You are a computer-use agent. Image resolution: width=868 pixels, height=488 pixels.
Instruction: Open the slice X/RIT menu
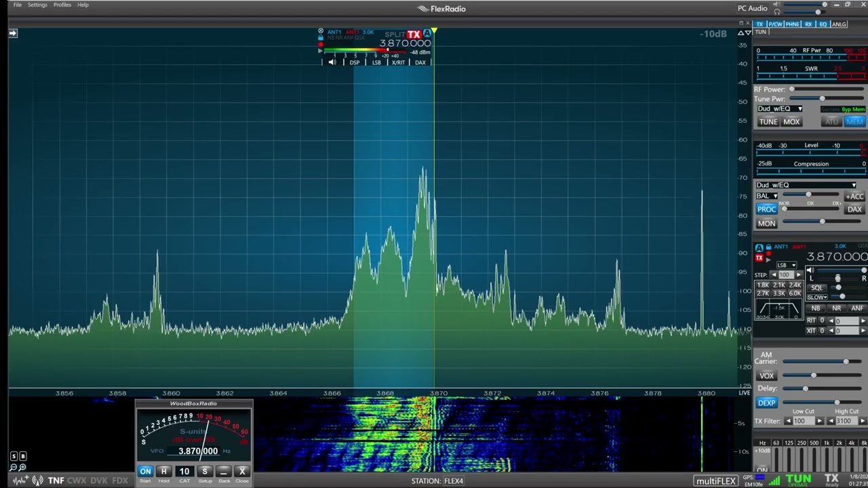398,62
